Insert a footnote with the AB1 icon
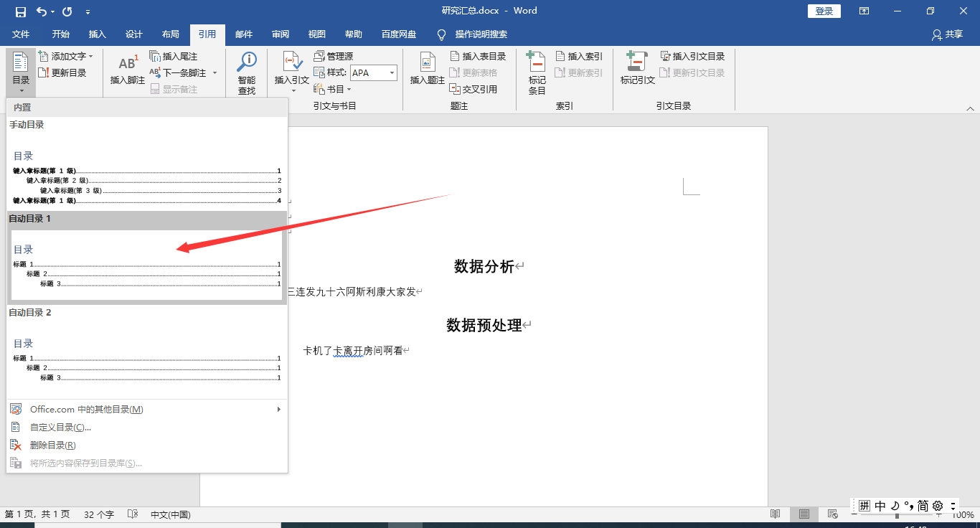Screen dimensions: 980x528 (127, 68)
